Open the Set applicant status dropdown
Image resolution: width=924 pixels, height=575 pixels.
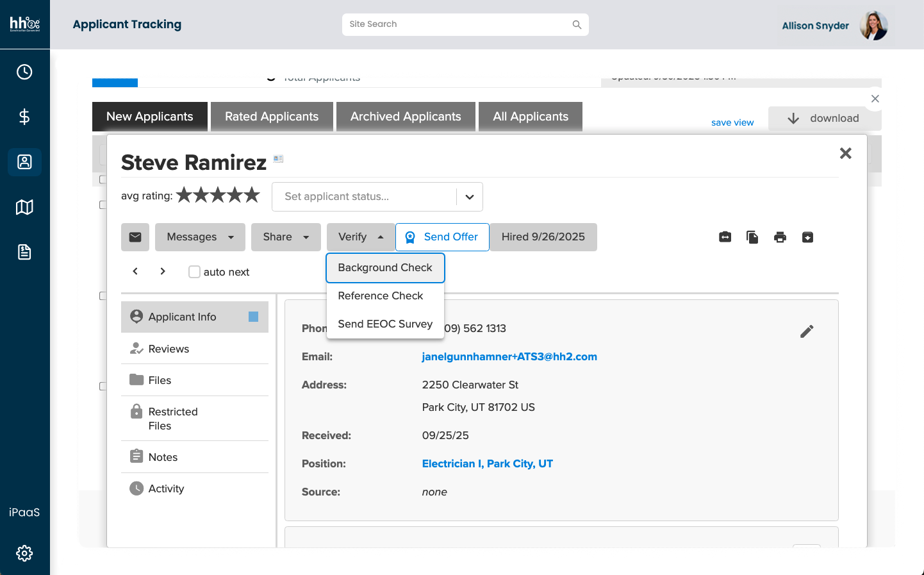(377, 197)
